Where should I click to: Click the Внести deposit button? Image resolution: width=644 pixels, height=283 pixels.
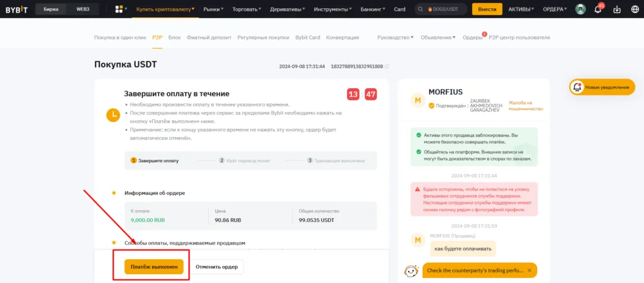coord(487,9)
